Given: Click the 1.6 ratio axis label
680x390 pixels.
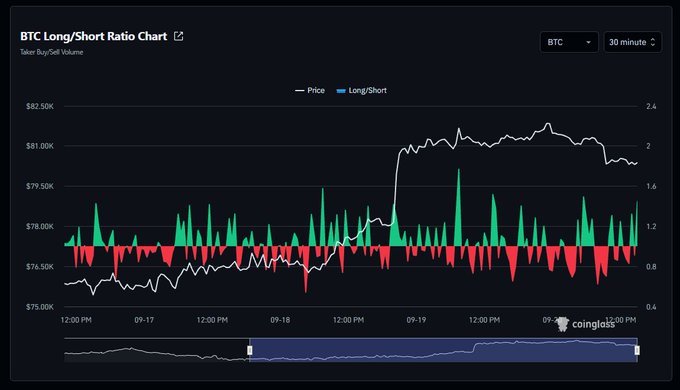Looking at the screenshot, I should (x=651, y=187).
